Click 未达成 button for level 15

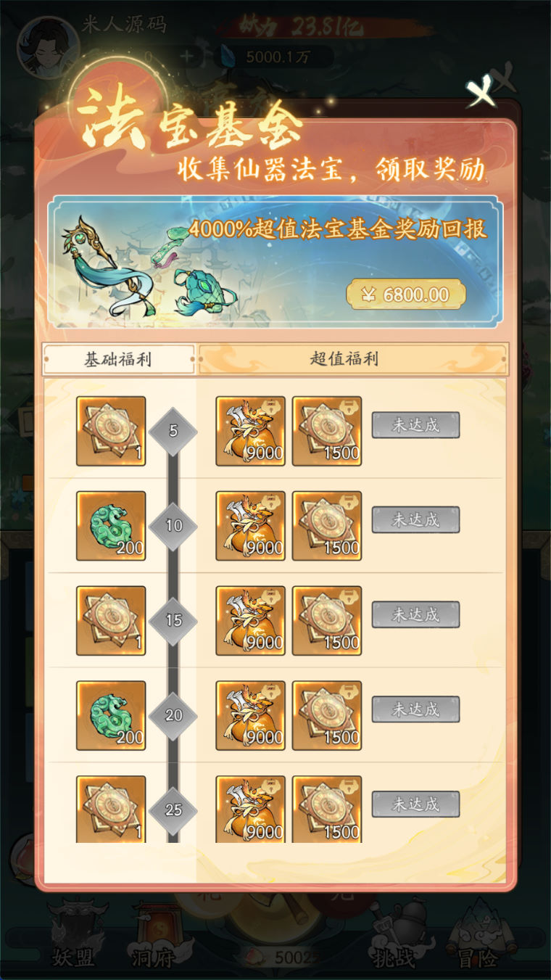pyautogui.click(x=416, y=614)
